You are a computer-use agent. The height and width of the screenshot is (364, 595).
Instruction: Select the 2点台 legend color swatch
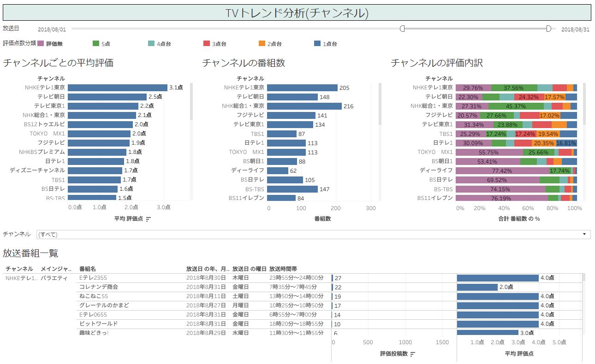pos(262,44)
